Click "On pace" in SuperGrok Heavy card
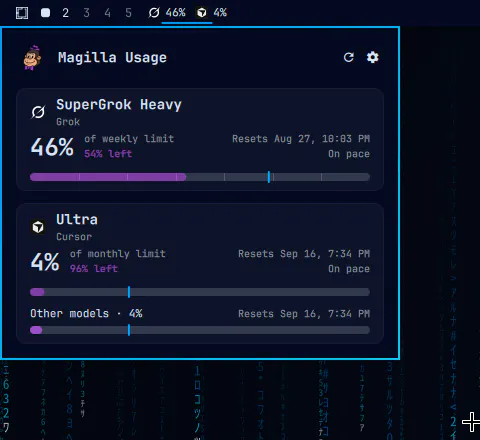Image resolution: width=480 pixels, height=440 pixels. tap(349, 154)
